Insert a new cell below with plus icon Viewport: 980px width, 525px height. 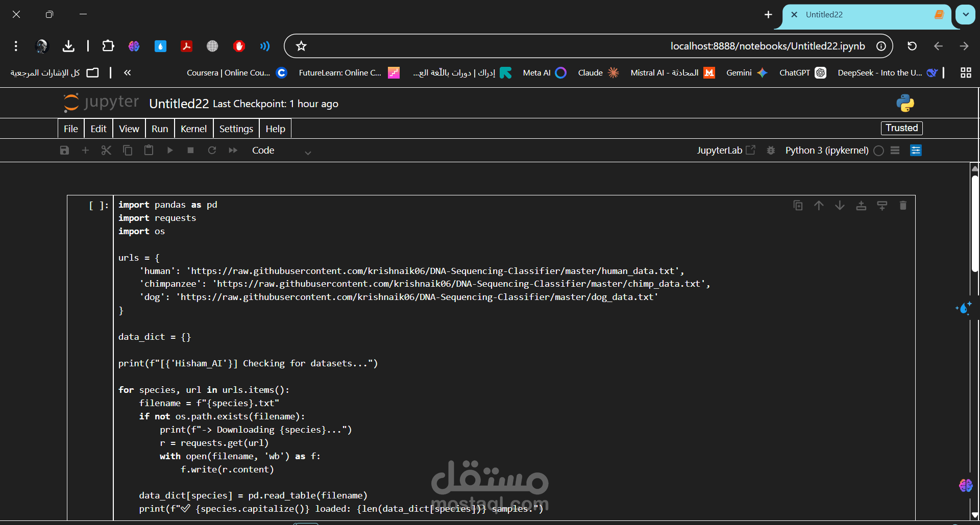click(x=85, y=150)
